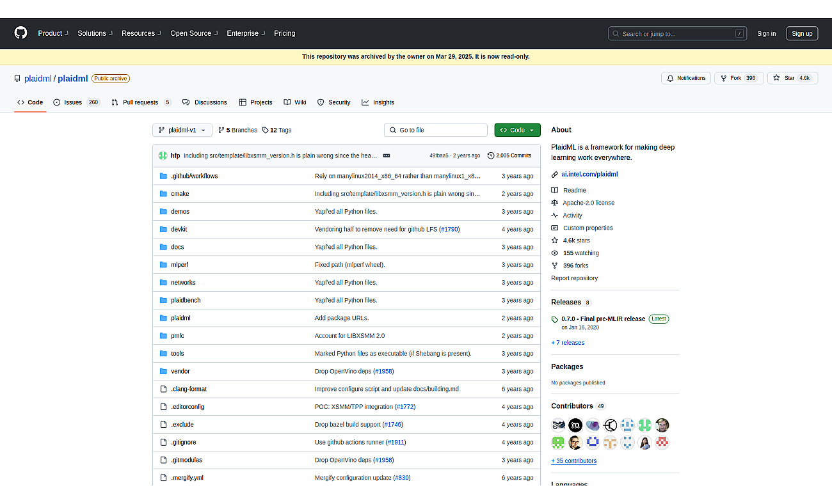
Task: Click the Sign in link
Action: pyautogui.click(x=766, y=33)
